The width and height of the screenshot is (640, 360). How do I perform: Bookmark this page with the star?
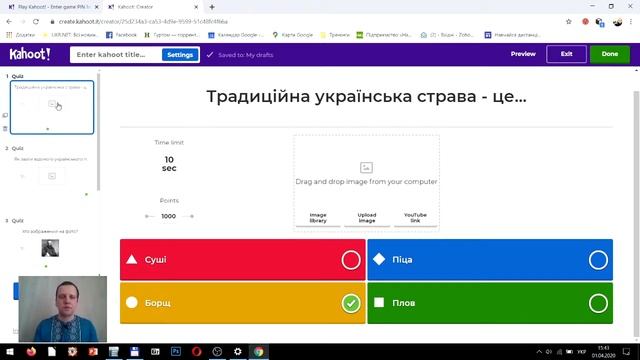[x=569, y=22]
